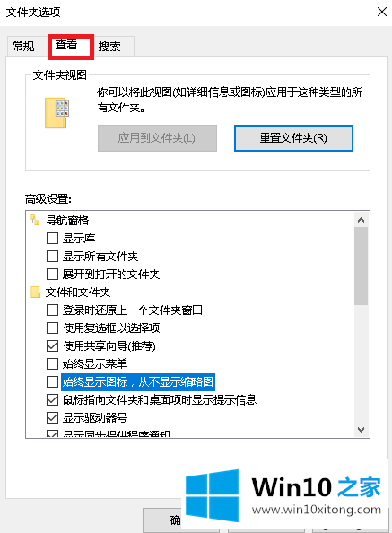Image resolution: width=392 pixels, height=533 pixels.
Task: Tick 使用复选框以选择项 checkbox
Action: click(x=52, y=328)
